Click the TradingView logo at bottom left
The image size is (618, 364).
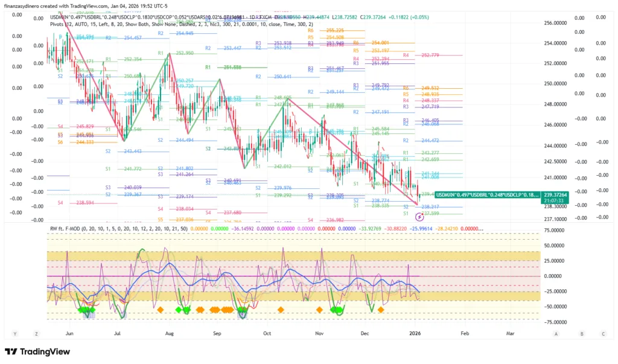pos(37,352)
